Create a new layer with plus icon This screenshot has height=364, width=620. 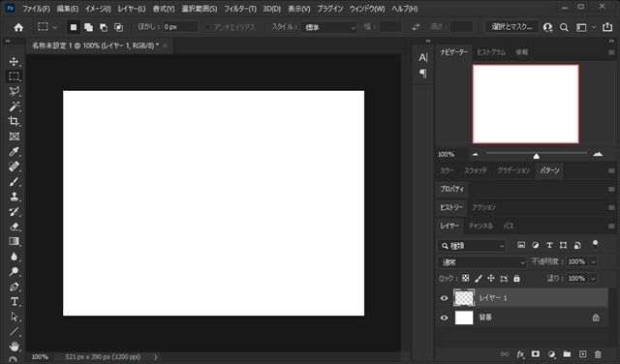[582, 354]
